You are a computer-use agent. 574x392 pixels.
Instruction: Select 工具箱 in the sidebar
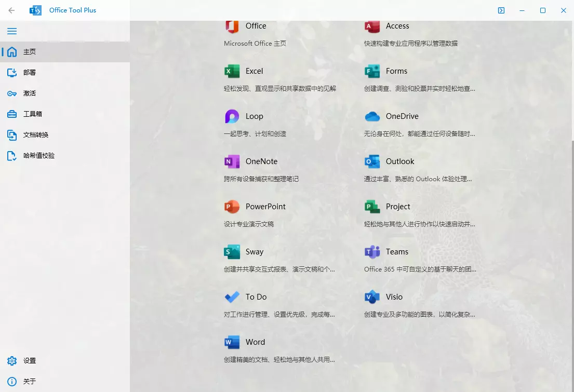32,114
